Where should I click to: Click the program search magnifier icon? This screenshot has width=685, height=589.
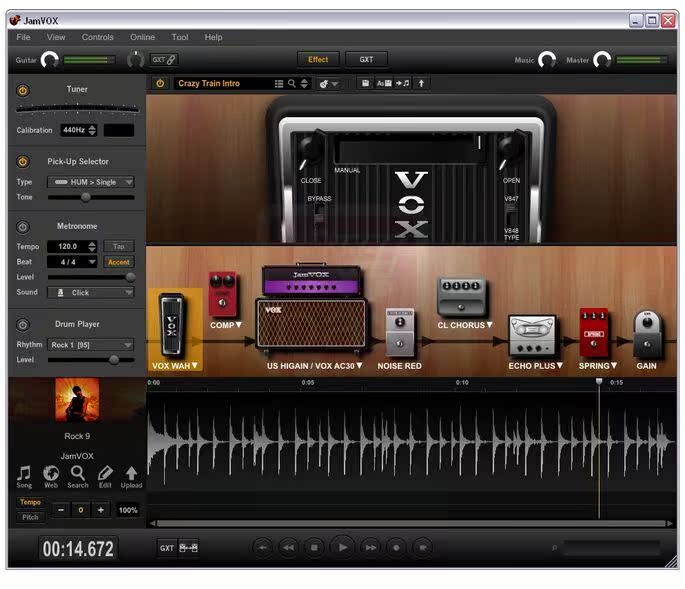tap(291, 83)
